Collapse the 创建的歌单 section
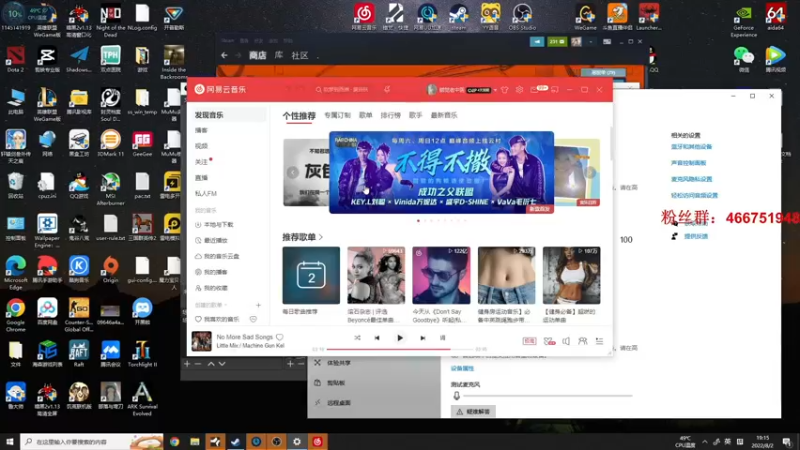This screenshot has width=800, height=450. tap(211, 305)
